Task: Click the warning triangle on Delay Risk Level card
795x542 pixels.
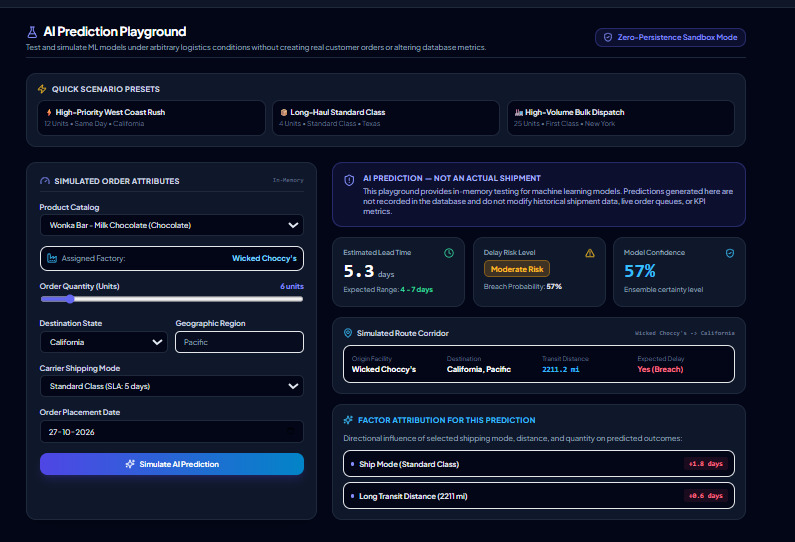Action: click(x=590, y=253)
